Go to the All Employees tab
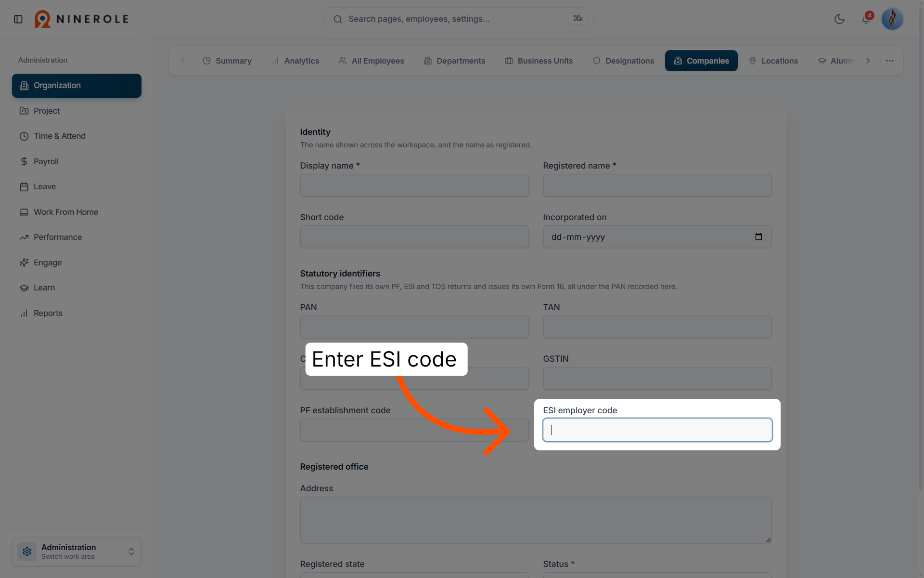 pyautogui.click(x=371, y=61)
